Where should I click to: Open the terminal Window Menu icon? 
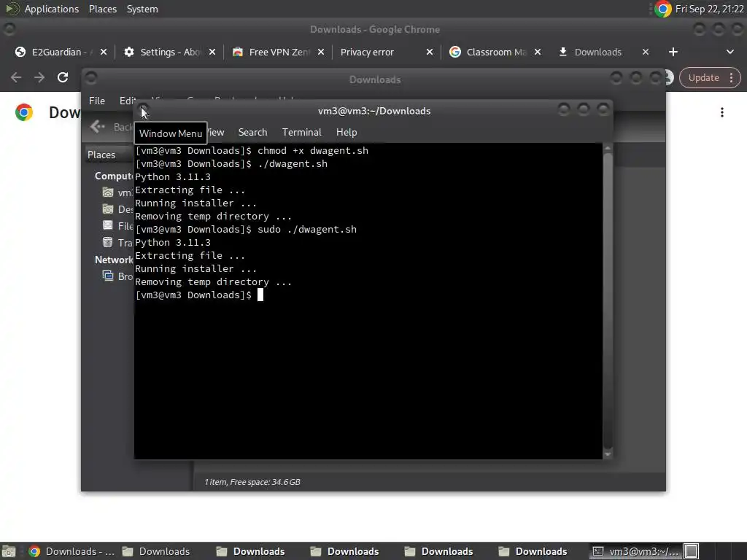[143, 110]
